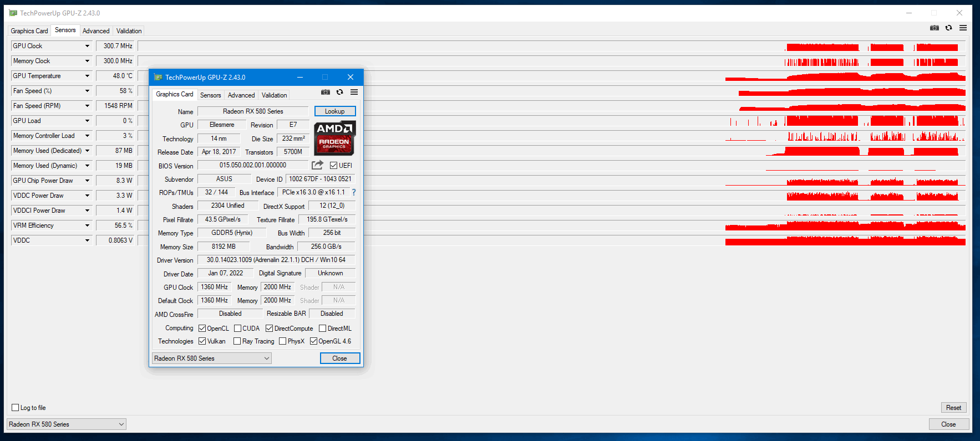980x441 pixels.
Task: Open Graphics Card tab in back Sensors window
Action: [x=29, y=31]
